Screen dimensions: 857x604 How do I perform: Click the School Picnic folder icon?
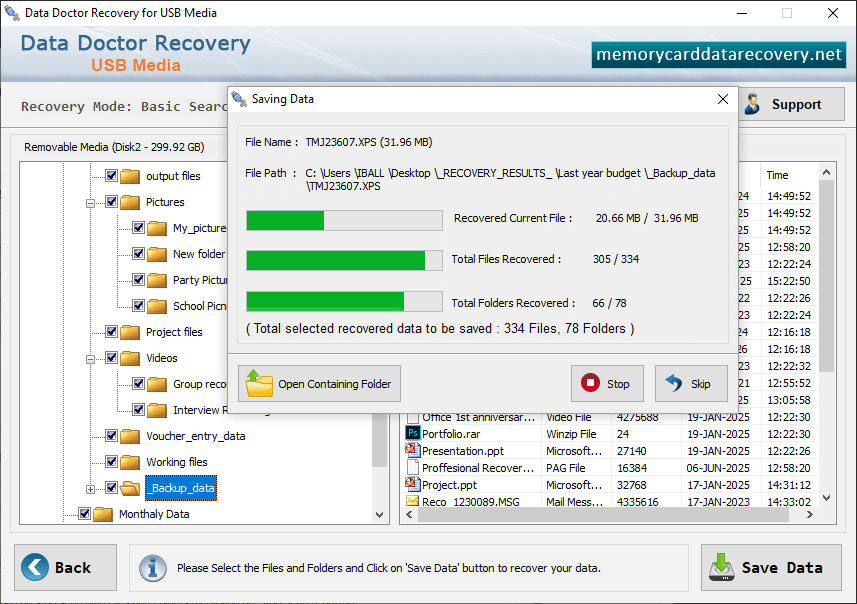[x=157, y=306]
